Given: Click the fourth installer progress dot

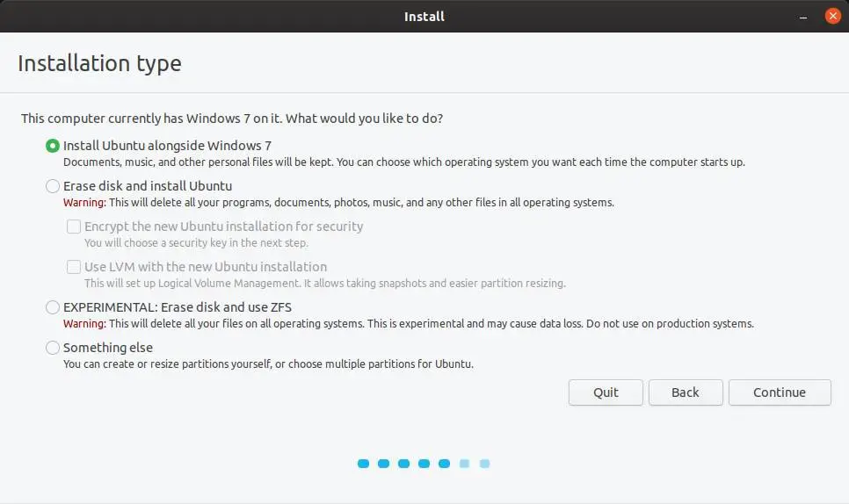Looking at the screenshot, I should (x=424, y=464).
